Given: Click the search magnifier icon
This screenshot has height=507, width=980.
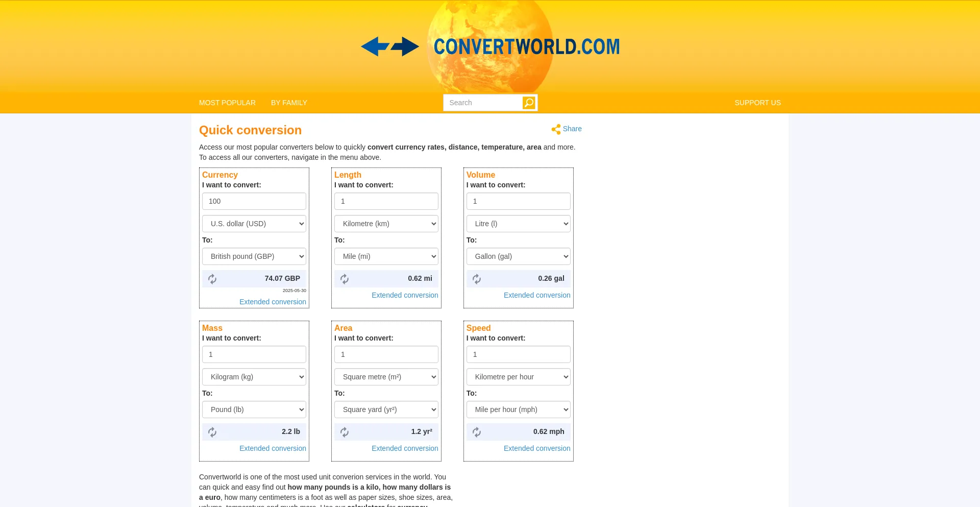Looking at the screenshot, I should [529, 103].
